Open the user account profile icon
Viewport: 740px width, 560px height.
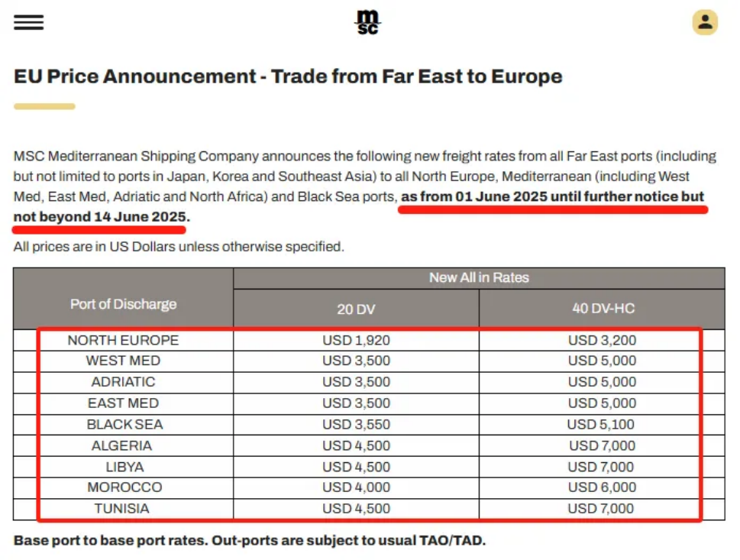(x=704, y=22)
